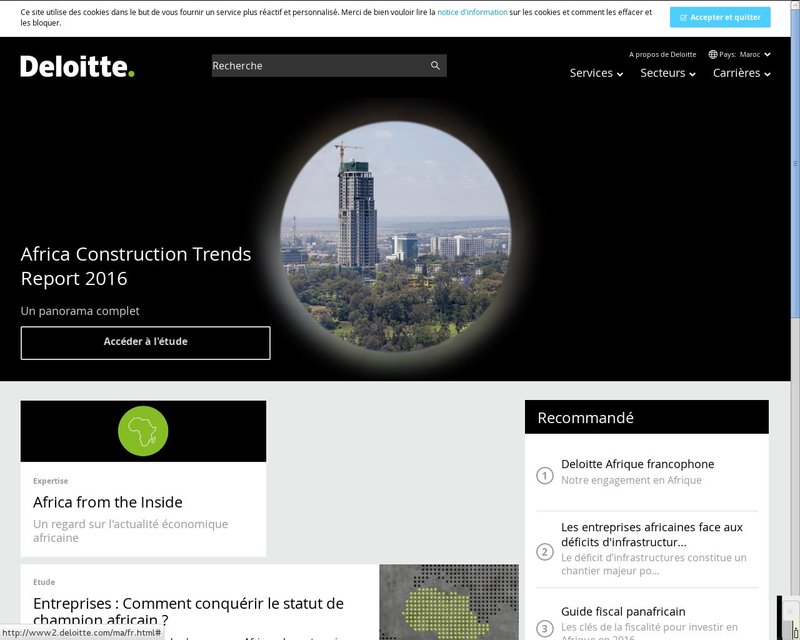The height and width of the screenshot is (640, 800).
Task: Expand the "Pays: Maroc" country selector
Action: click(739, 55)
